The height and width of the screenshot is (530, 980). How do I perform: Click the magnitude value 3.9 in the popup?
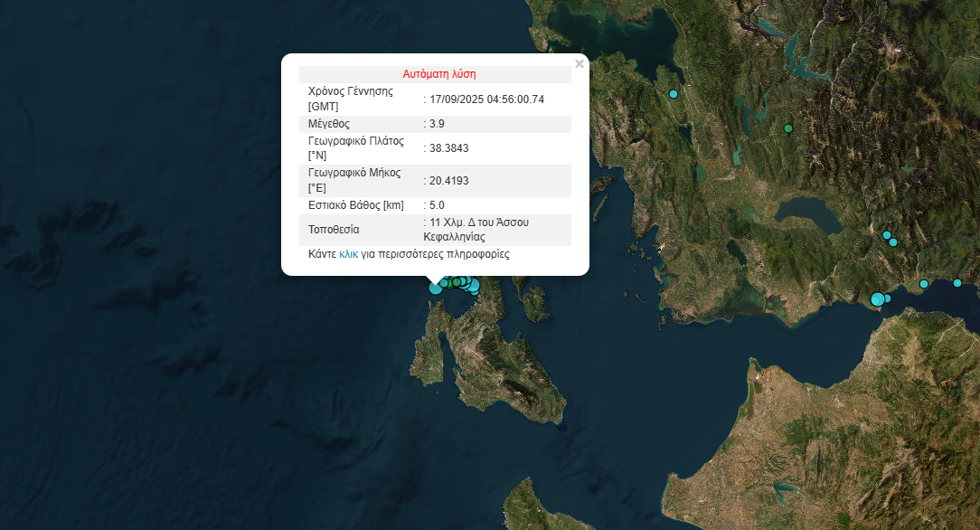(437, 124)
